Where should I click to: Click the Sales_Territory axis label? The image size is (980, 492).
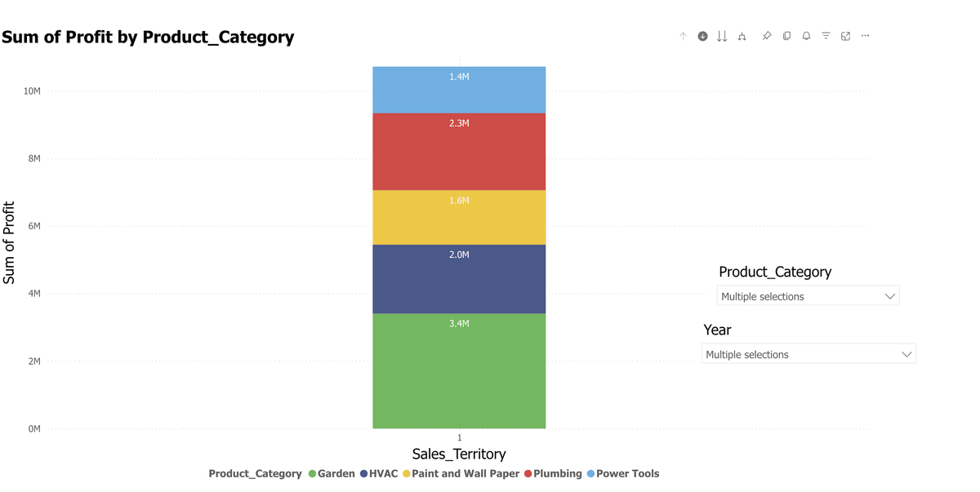(x=459, y=454)
